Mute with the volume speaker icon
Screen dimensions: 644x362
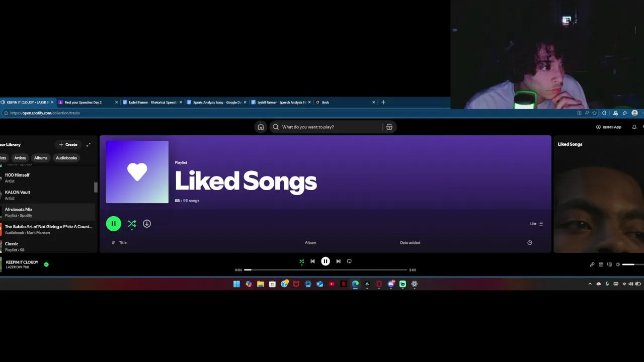click(x=618, y=264)
